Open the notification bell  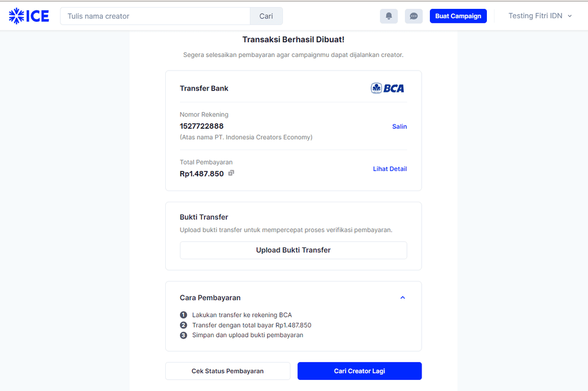(x=389, y=16)
